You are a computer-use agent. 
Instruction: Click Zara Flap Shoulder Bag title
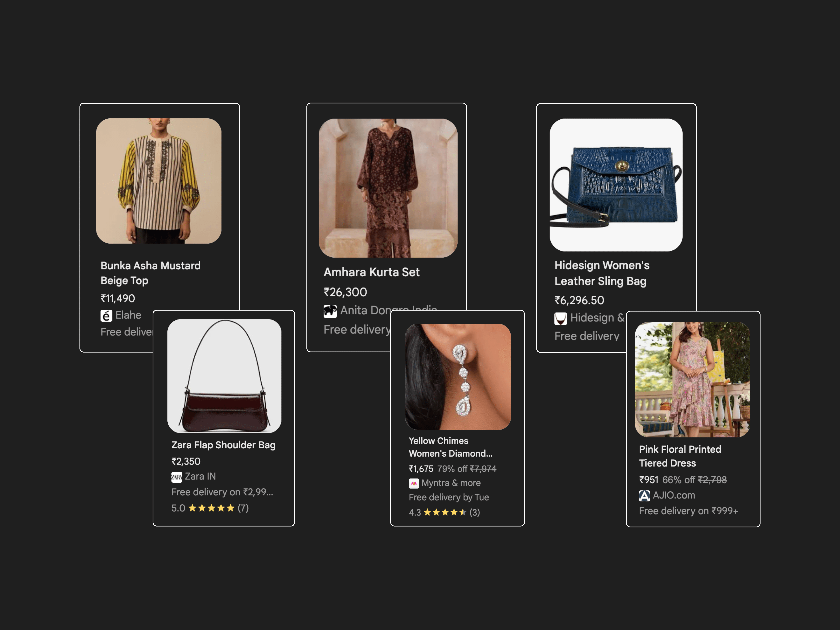pyautogui.click(x=223, y=445)
